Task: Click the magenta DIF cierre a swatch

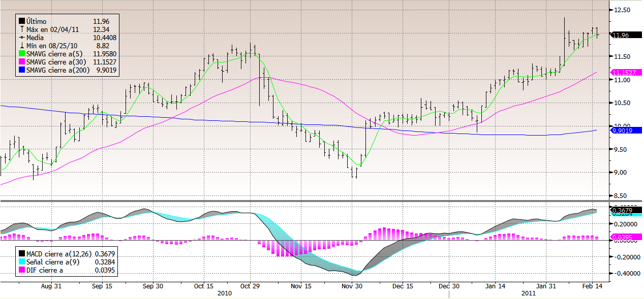Action: click(x=22, y=270)
